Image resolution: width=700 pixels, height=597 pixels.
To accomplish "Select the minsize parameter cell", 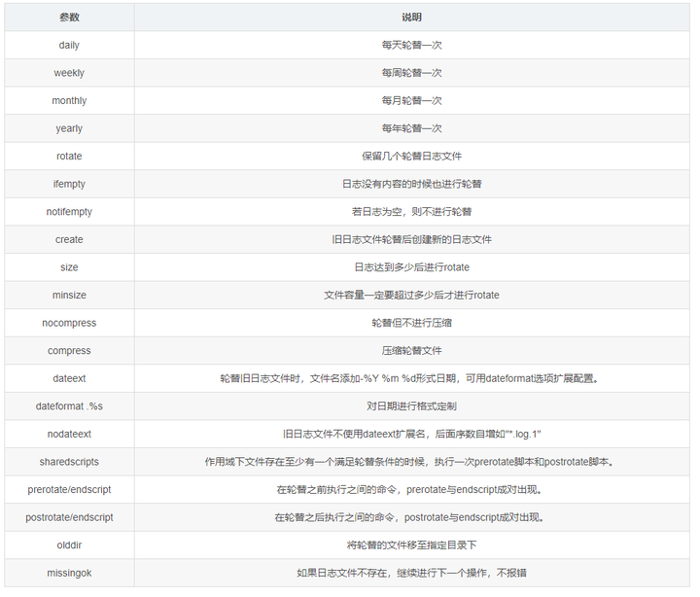I will 69,296.
